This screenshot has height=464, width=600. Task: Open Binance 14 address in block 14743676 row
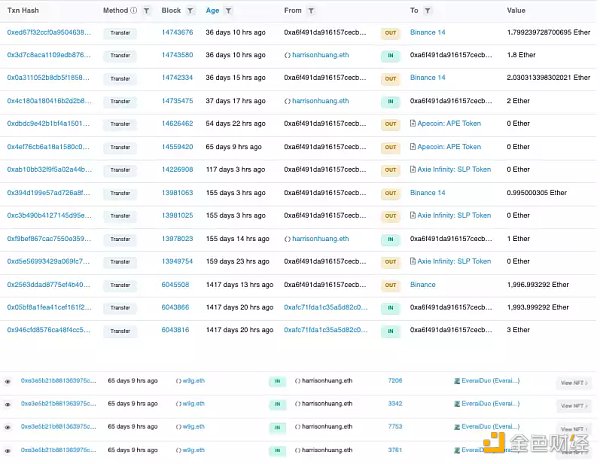tap(427, 33)
